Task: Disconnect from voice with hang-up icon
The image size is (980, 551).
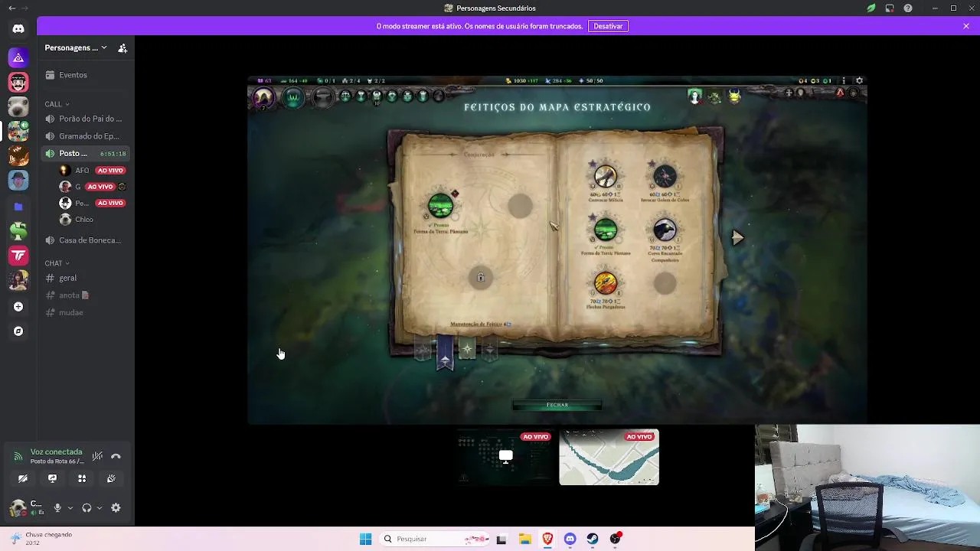Action: [116, 456]
